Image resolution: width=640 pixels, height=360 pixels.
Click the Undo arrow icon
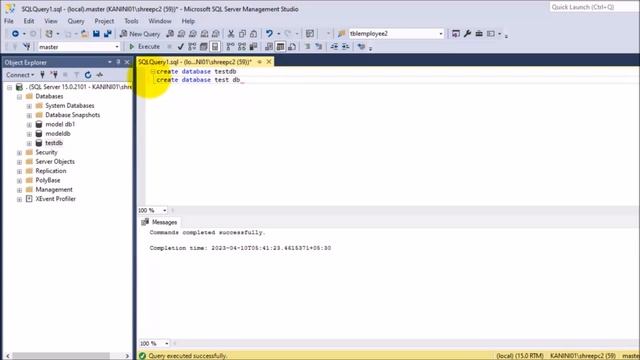coord(269,34)
